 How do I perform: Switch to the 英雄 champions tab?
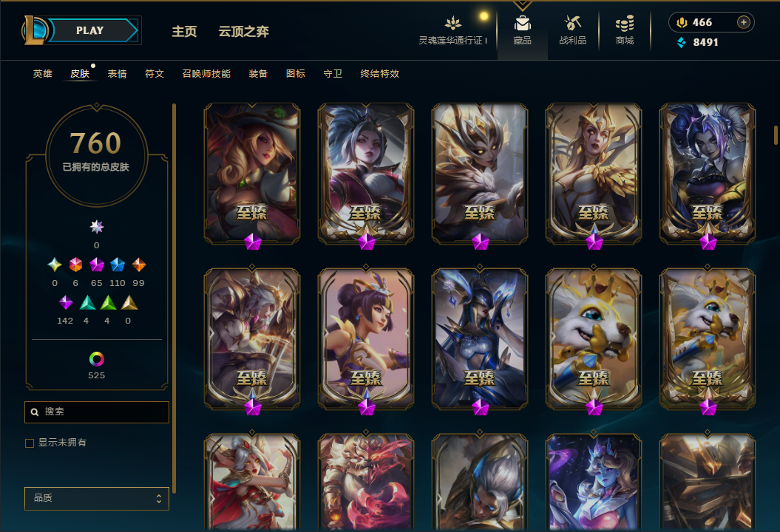tap(42, 74)
